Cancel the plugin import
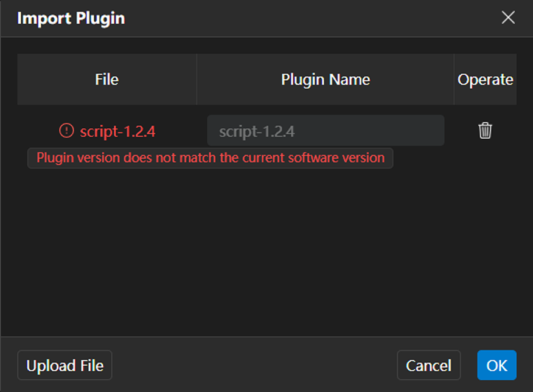 pos(428,365)
